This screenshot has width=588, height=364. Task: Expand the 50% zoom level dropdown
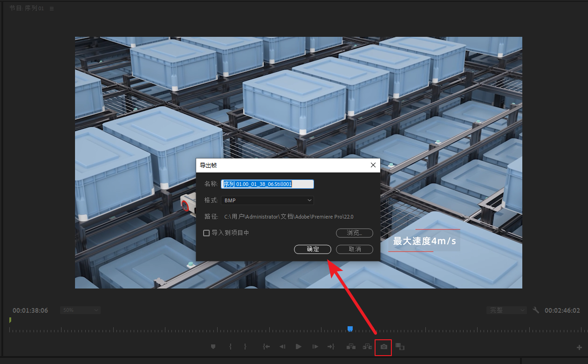click(80, 310)
